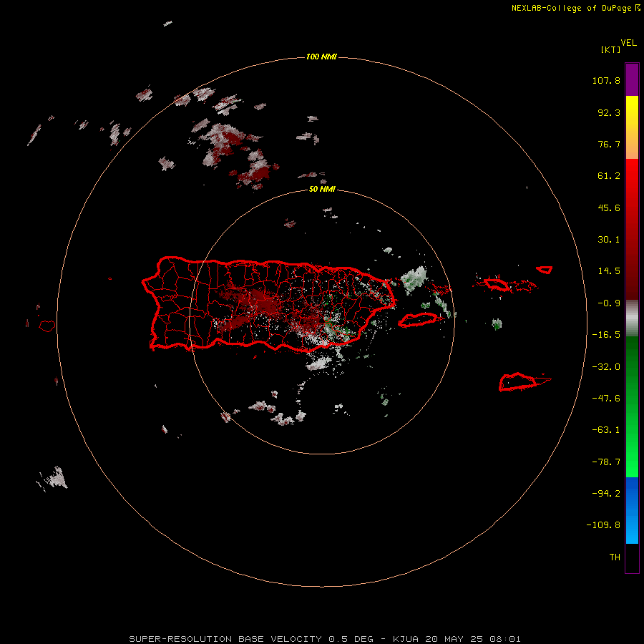This screenshot has width=644, height=644.
Task: Click the 76.7 legend value
Action: (609, 144)
